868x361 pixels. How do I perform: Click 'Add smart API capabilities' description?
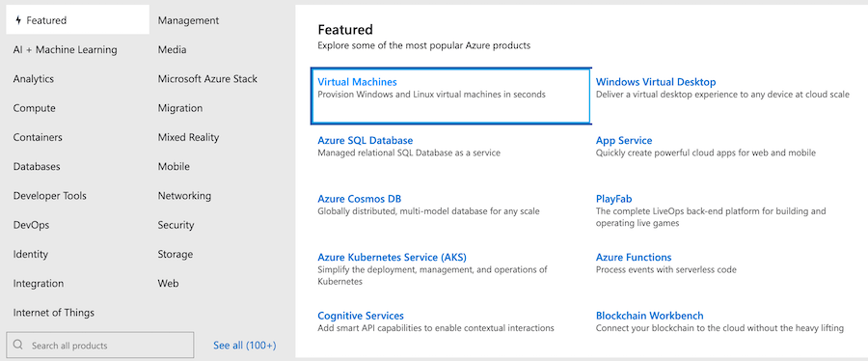tap(436, 328)
